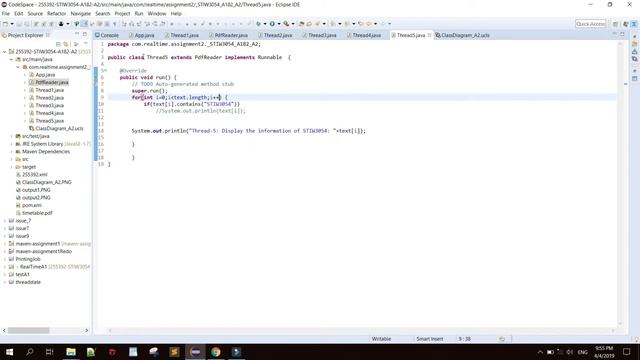Screen dimensions: 640x360
Task: Select the threaddate project
Action: (x=28, y=282)
